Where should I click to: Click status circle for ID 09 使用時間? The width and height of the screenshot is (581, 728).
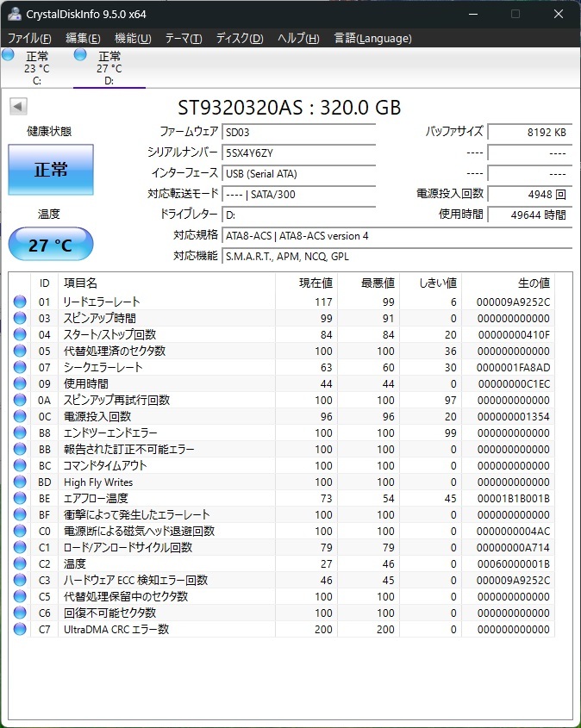pyautogui.click(x=20, y=383)
